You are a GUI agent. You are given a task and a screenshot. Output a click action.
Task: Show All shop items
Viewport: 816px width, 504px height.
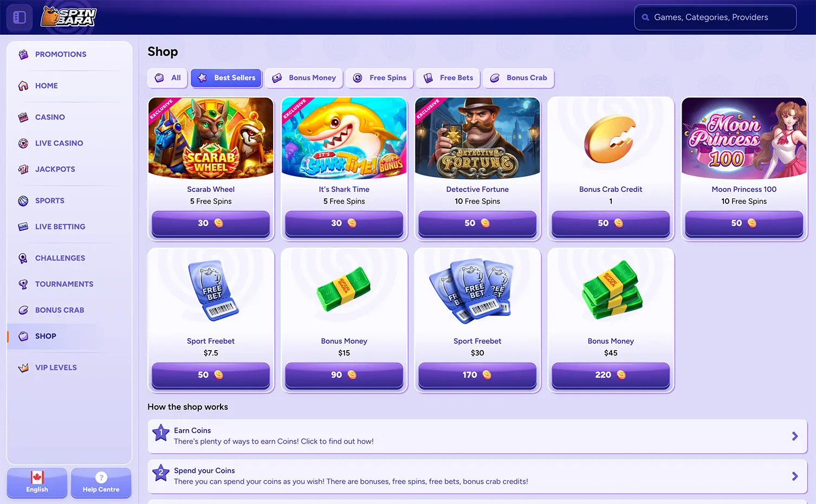(167, 78)
